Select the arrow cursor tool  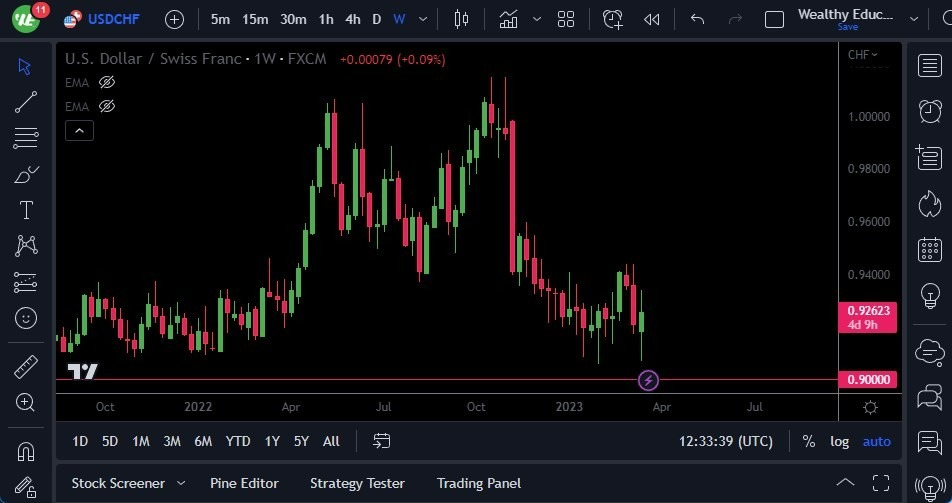(25, 66)
